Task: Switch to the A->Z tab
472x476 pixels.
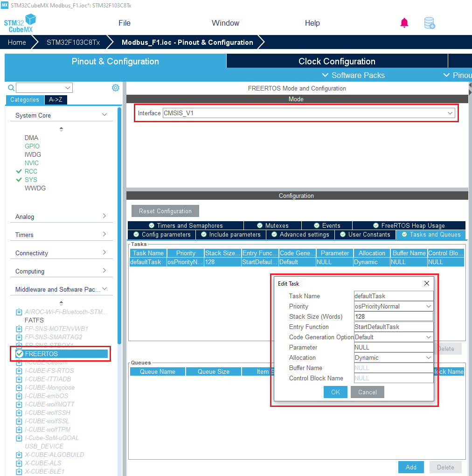Action: point(56,100)
